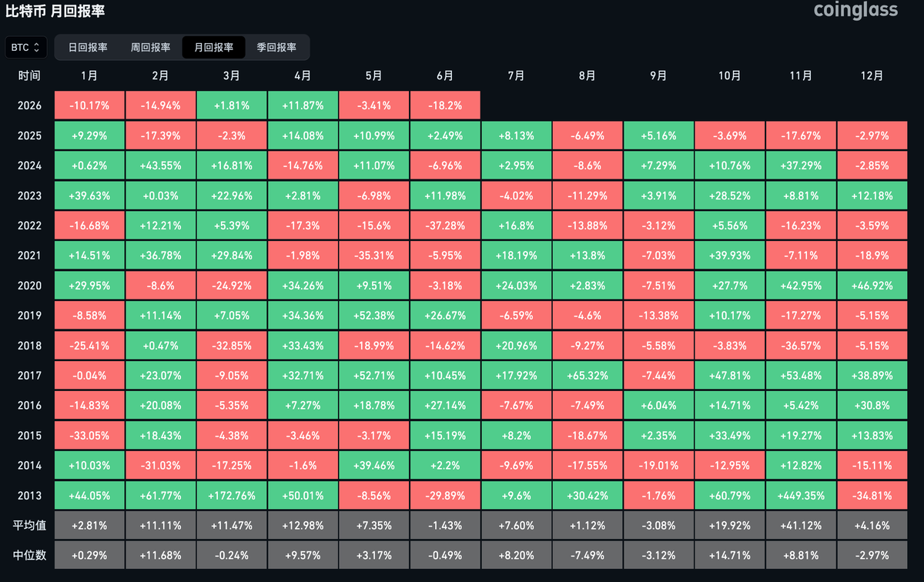Select the -10.17% cell in 2026
The height and width of the screenshot is (582, 924).
(x=89, y=105)
